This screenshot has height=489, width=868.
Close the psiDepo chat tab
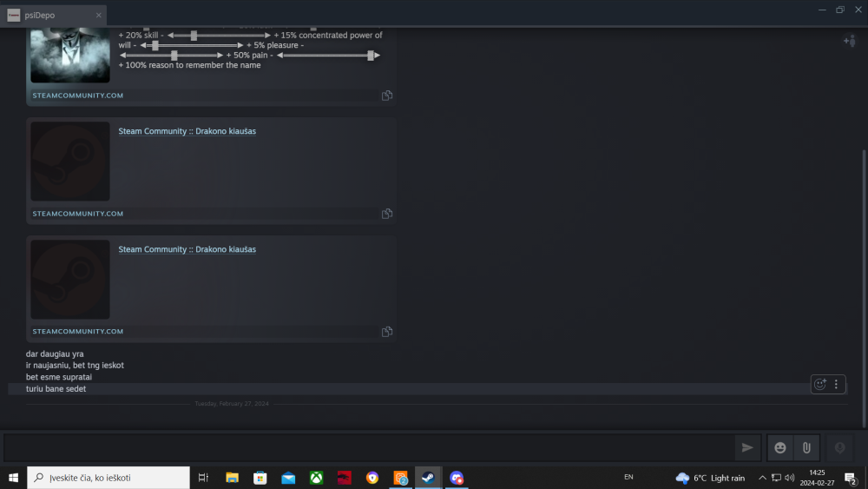(98, 15)
